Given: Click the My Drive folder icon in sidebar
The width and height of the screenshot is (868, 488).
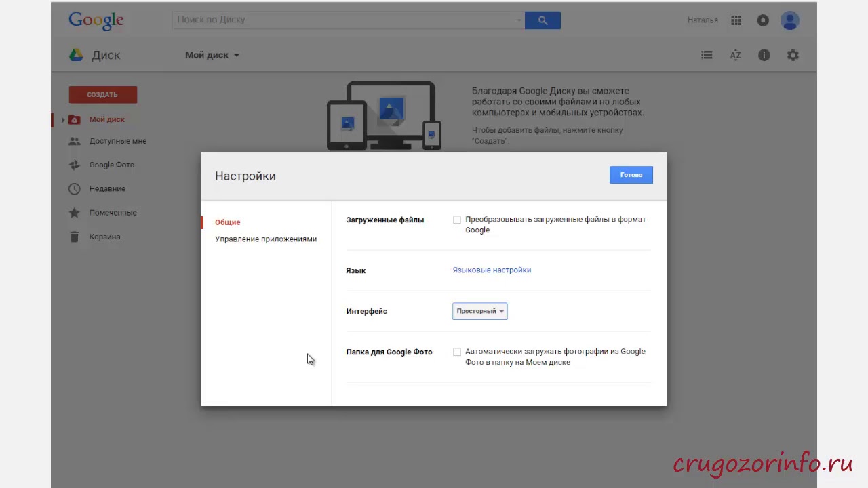Looking at the screenshot, I should pyautogui.click(x=75, y=119).
